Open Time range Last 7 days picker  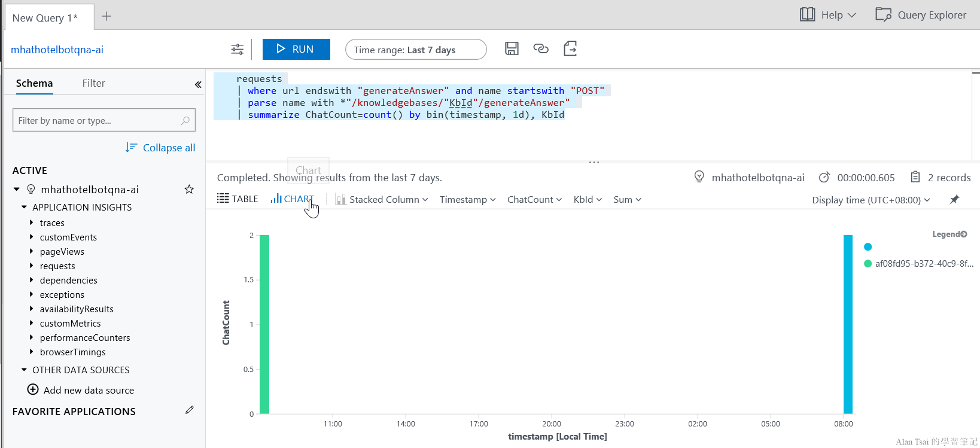click(x=416, y=50)
